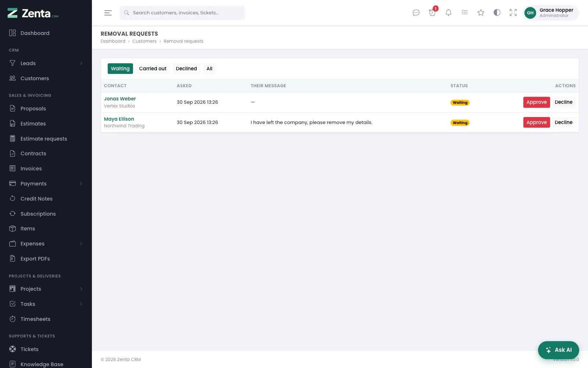The width and height of the screenshot is (588, 368).
Task: Open the Ask AI assistant button
Action: click(558, 350)
